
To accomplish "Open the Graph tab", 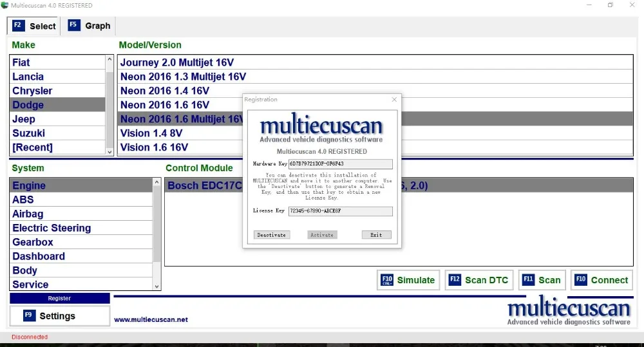I will (x=89, y=26).
